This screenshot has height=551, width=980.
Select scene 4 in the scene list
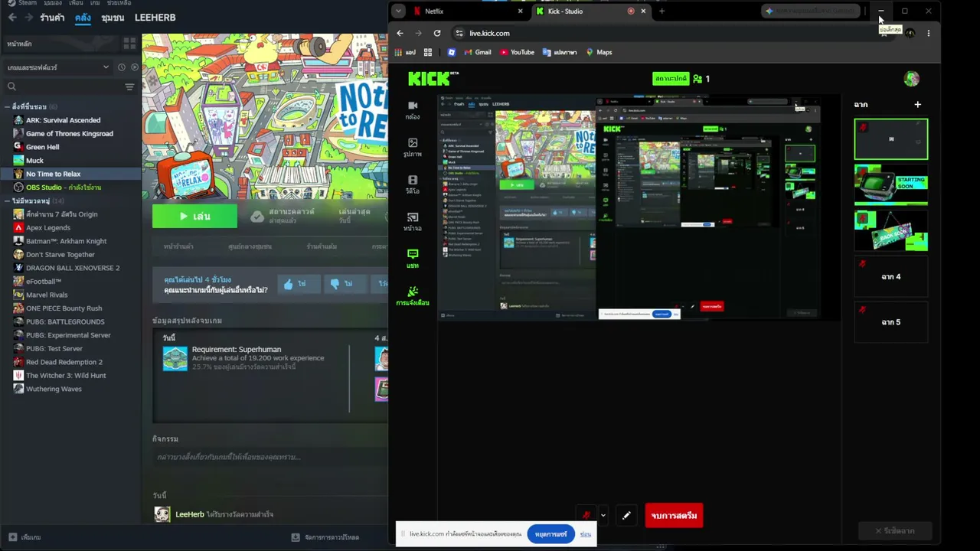click(x=891, y=276)
